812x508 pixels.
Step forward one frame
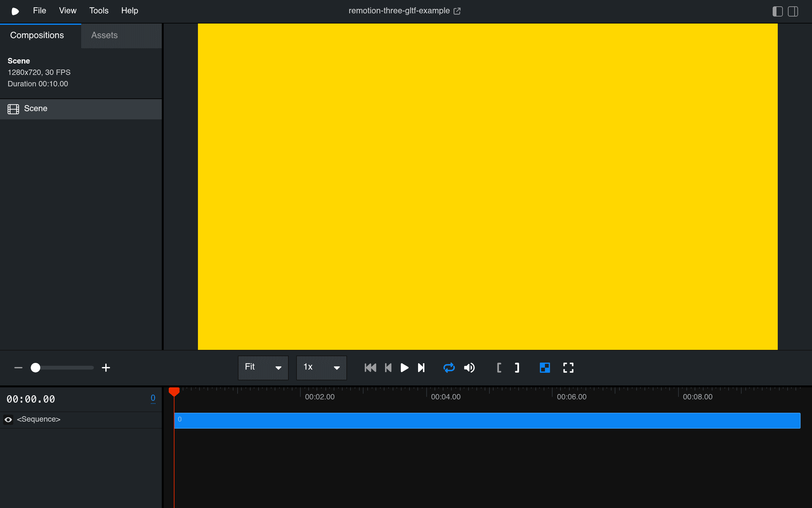pyautogui.click(x=421, y=368)
